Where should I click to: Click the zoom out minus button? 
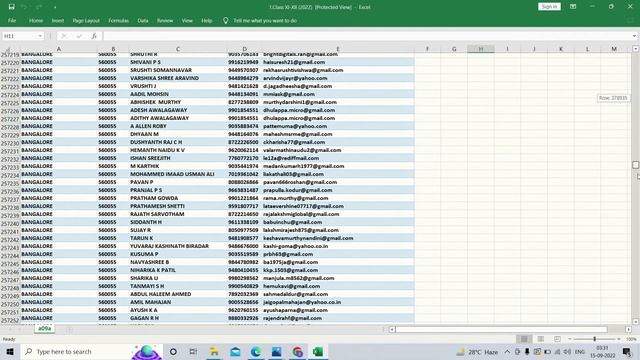click(570, 339)
